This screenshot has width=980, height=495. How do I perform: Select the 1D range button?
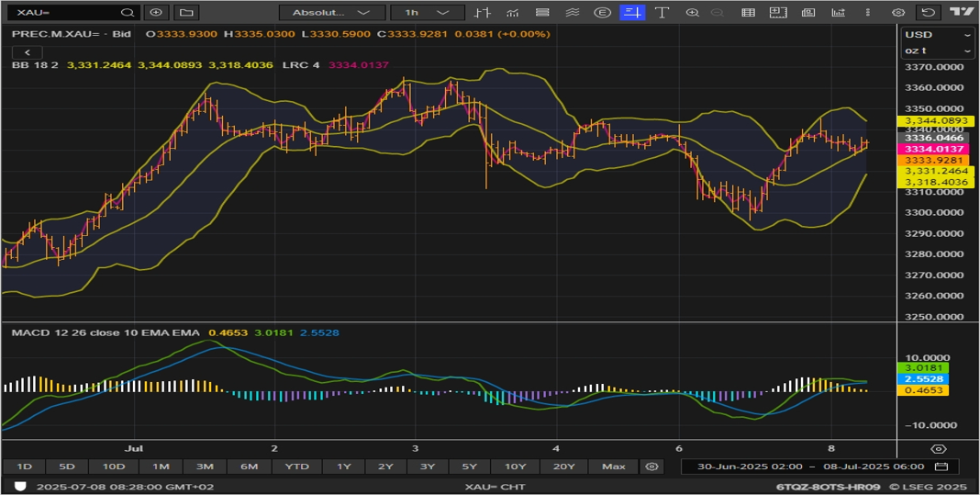(x=24, y=467)
